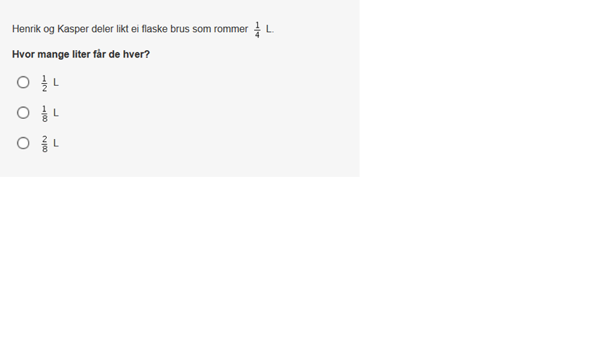Click the bold word "hver?" ending the question
The width and height of the screenshot is (589, 364).
click(x=137, y=55)
